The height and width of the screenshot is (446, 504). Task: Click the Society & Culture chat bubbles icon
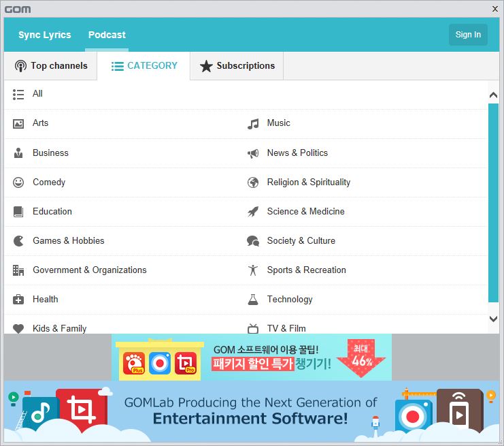coord(253,241)
